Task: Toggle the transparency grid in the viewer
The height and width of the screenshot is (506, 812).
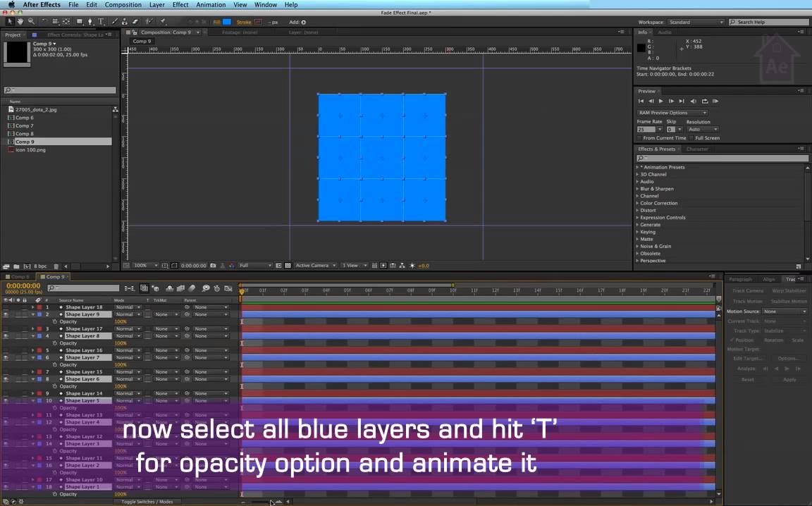Action: 288,266
